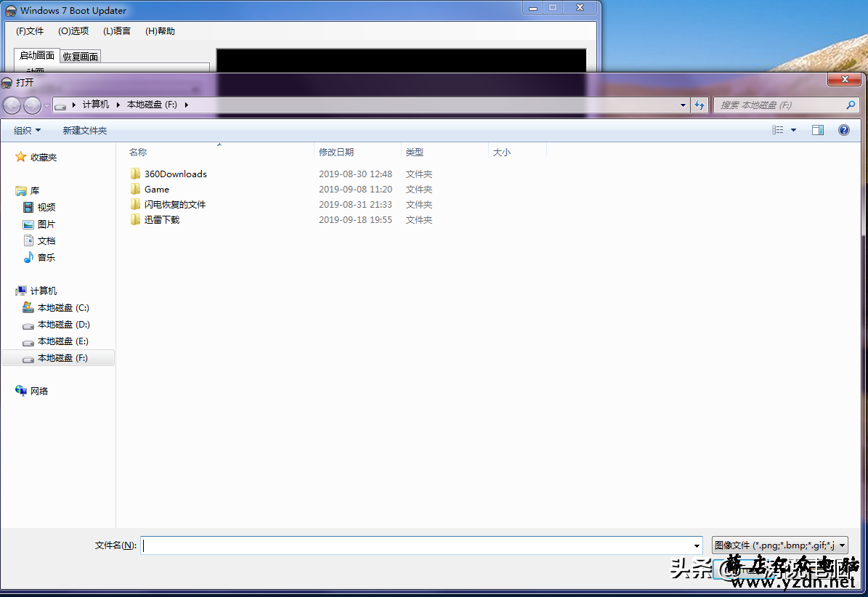Select 收藏夹 in the navigation pane

tap(43, 157)
